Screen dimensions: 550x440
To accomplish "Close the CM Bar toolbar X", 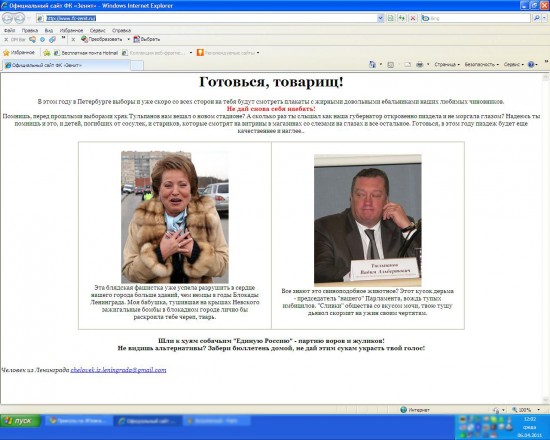I will [x=6, y=40].
